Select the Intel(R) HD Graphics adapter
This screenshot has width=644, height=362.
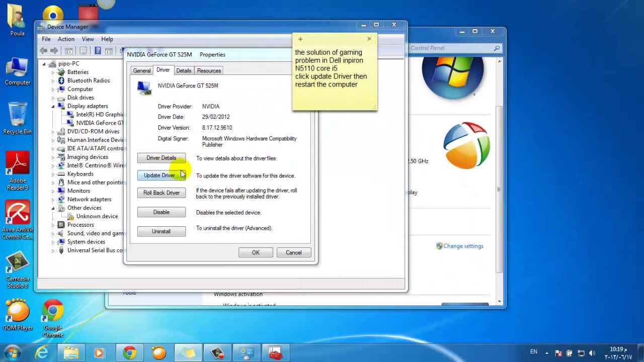pos(100,115)
